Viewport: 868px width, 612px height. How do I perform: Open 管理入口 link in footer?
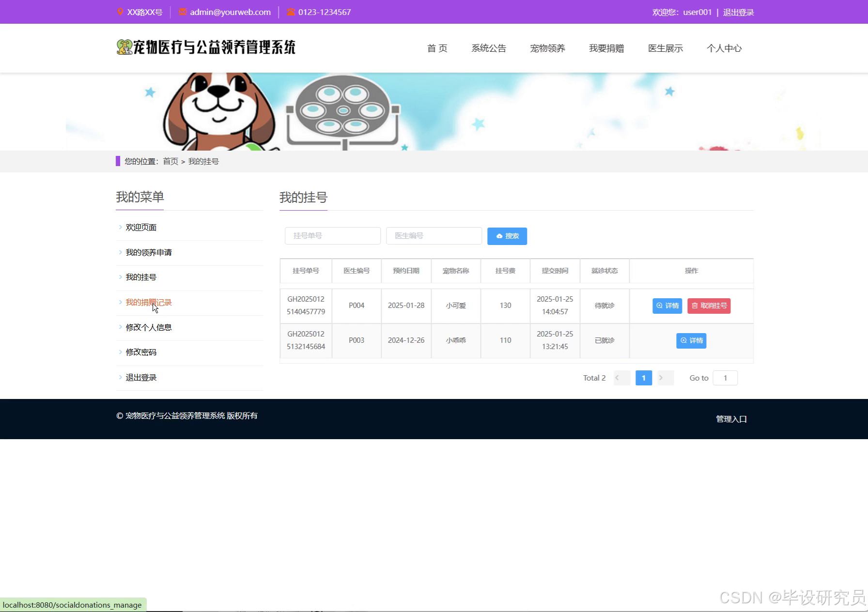[731, 419]
